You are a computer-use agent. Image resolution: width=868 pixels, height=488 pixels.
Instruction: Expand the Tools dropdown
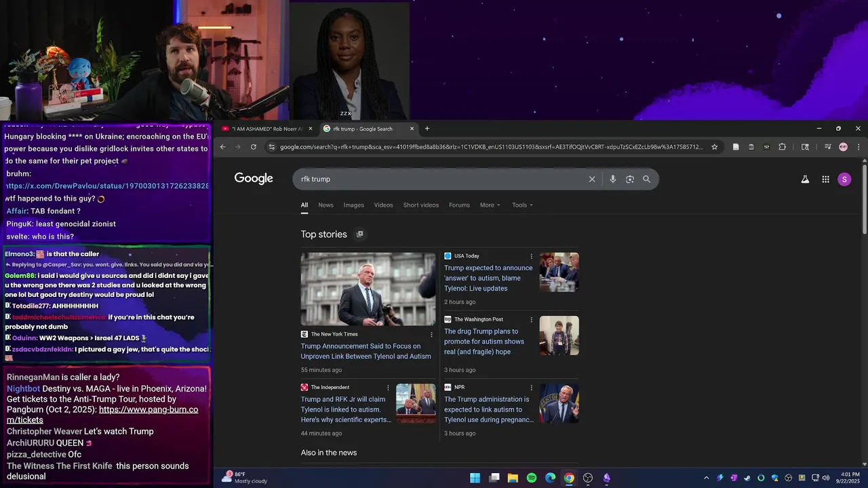tap(522, 205)
